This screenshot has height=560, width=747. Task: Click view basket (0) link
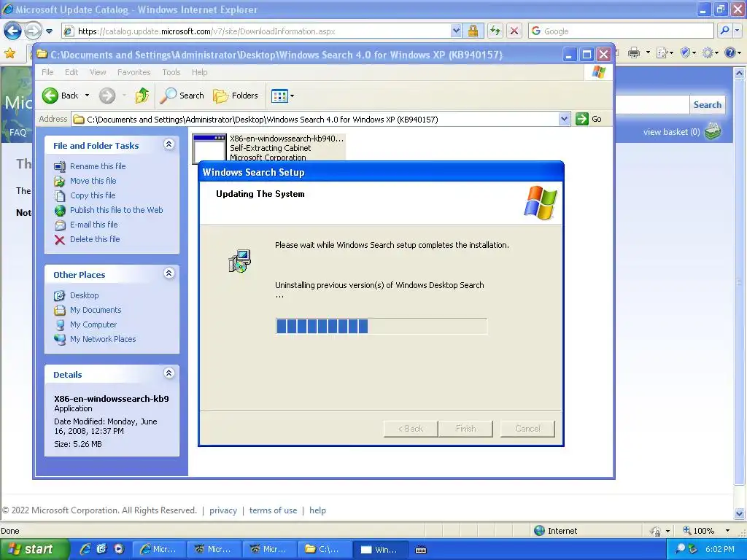[x=671, y=132]
